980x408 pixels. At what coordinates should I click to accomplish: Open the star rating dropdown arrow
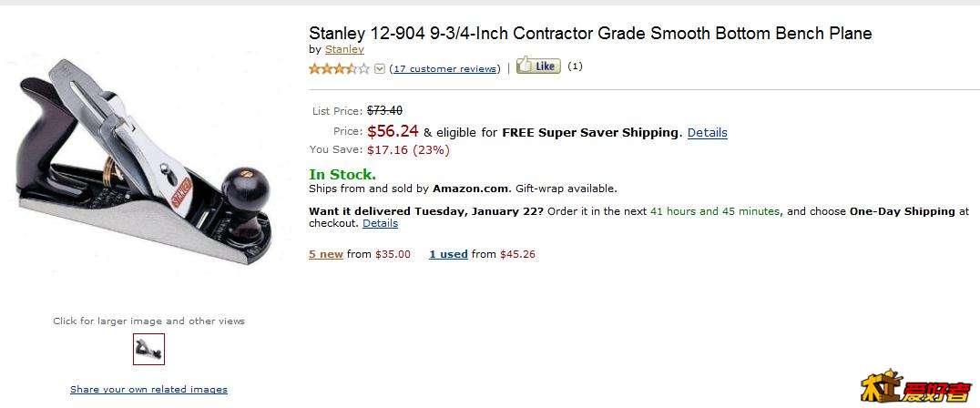[380, 68]
